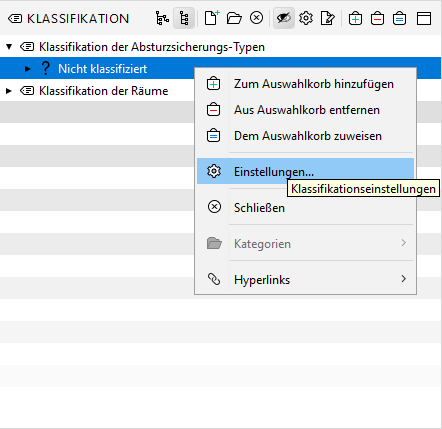This screenshot has height=429, width=442.
Task: Add to selection basket with the green plus toolbar icon
Action: click(x=355, y=18)
